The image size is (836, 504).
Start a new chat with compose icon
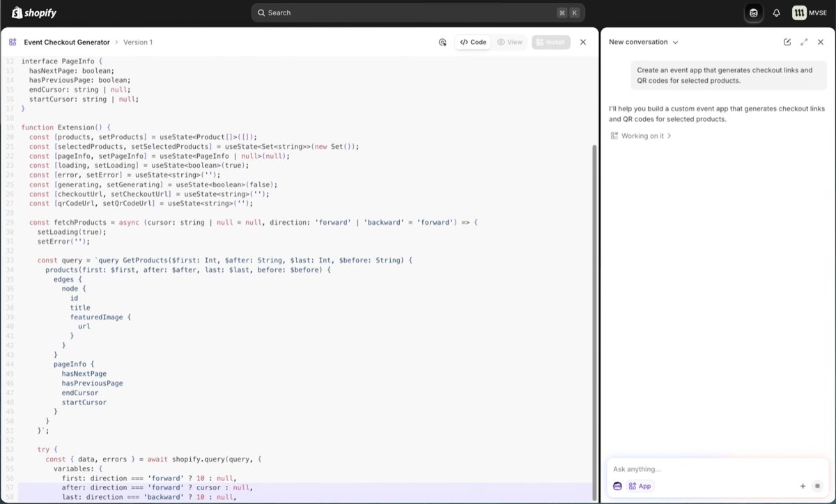coord(787,42)
